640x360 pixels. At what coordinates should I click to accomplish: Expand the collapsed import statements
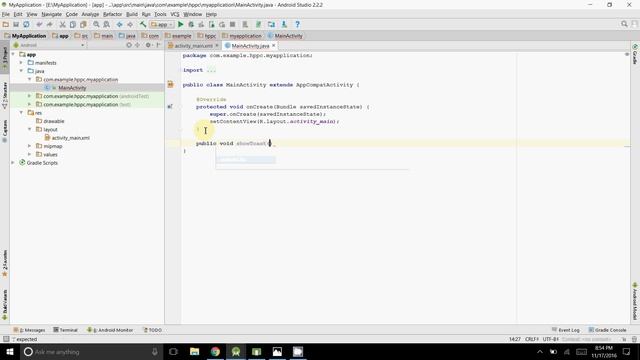tap(211, 70)
